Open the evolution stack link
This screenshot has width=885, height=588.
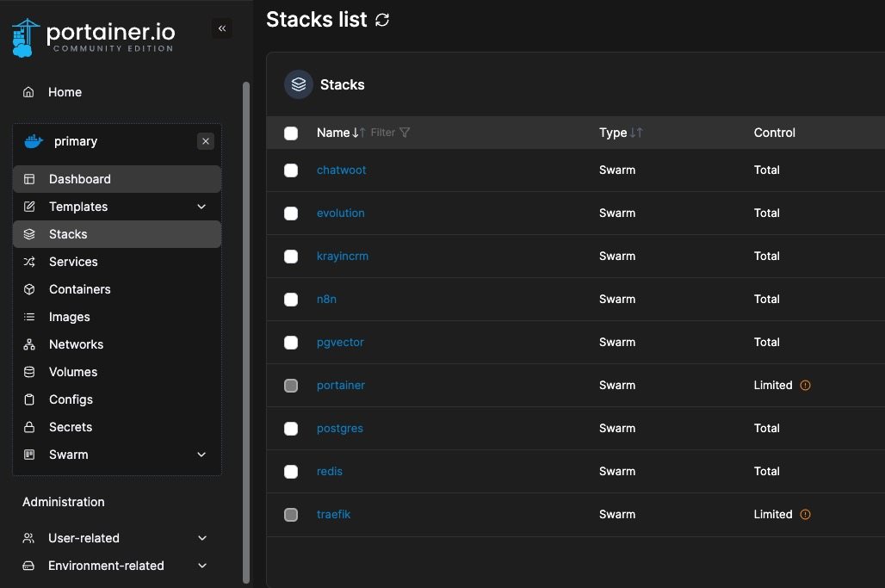(340, 213)
